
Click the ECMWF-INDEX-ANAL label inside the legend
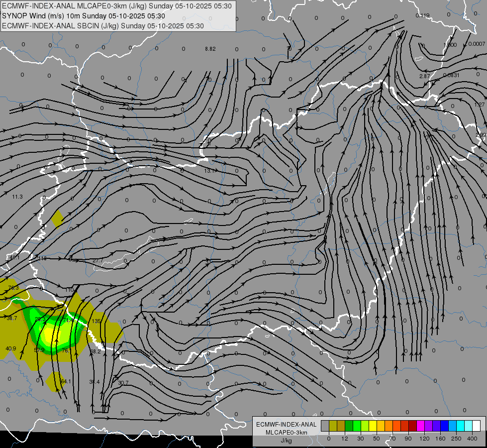coord(287,425)
